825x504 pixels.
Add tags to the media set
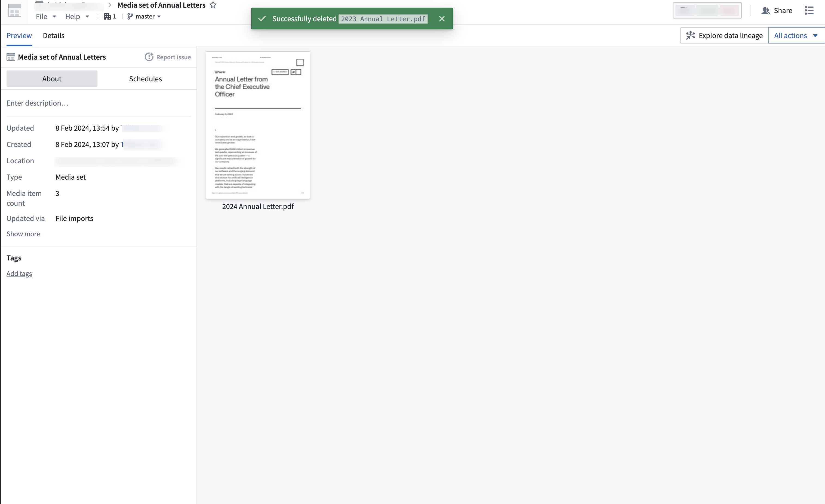pyautogui.click(x=19, y=273)
